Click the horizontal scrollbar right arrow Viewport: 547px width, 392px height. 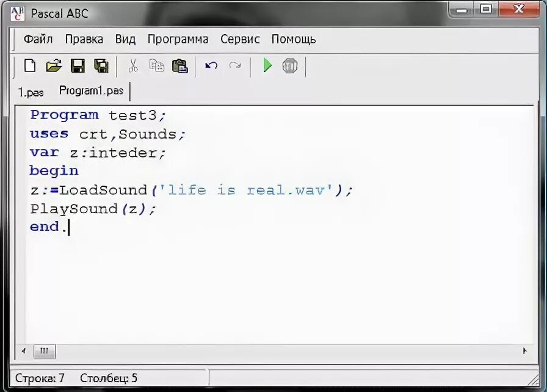[524, 351]
